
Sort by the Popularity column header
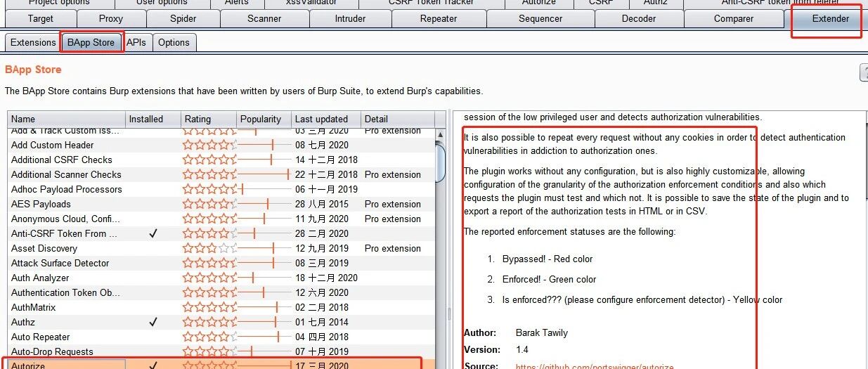pos(264,119)
